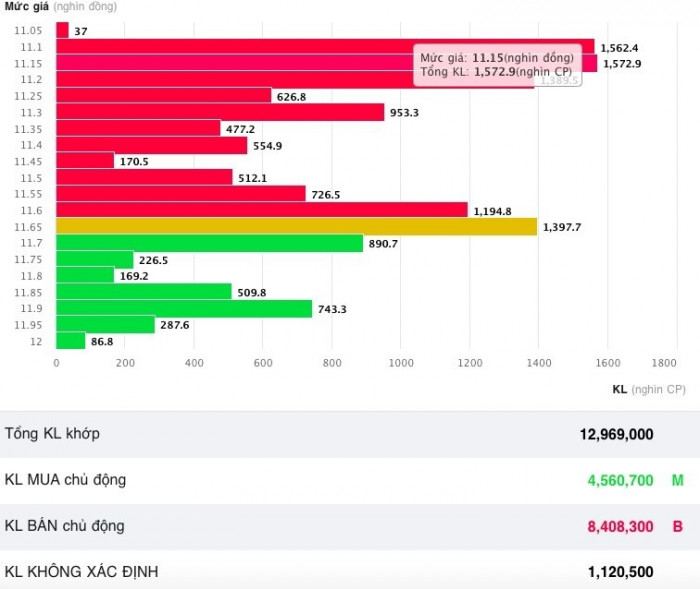700x589 pixels.
Task: Select the green 11.7 volume bar
Action: tap(209, 243)
